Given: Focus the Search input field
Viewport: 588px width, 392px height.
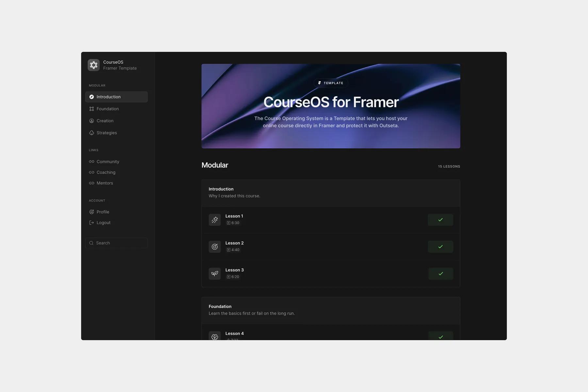Looking at the screenshot, I should coord(116,243).
